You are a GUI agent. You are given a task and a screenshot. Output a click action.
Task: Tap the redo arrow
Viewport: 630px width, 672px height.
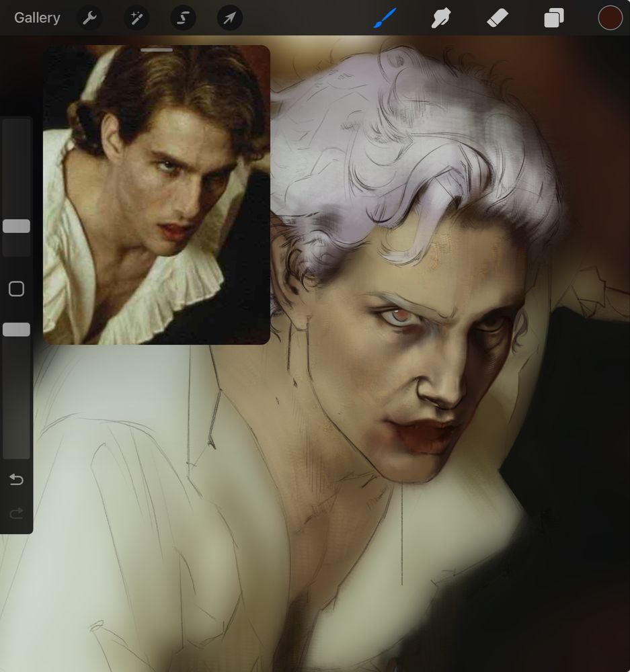[15, 513]
